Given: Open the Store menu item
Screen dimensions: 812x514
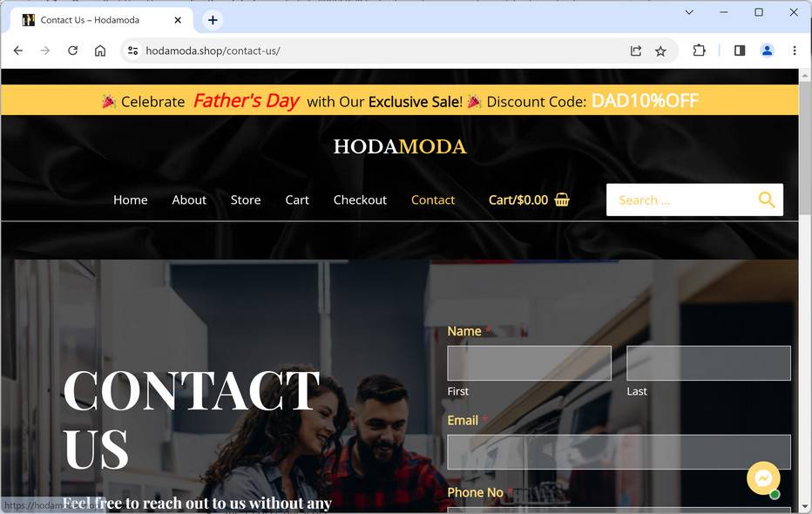Looking at the screenshot, I should pos(246,200).
